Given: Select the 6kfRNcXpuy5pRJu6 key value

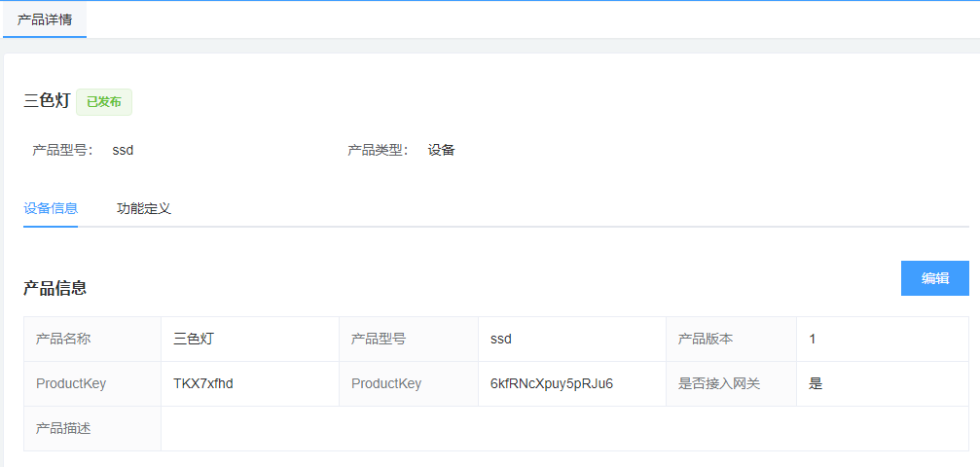Looking at the screenshot, I should point(551,383).
